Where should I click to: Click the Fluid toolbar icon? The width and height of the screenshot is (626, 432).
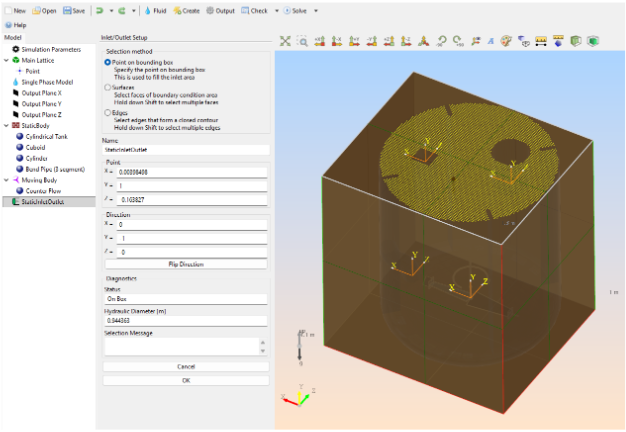click(148, 10)
